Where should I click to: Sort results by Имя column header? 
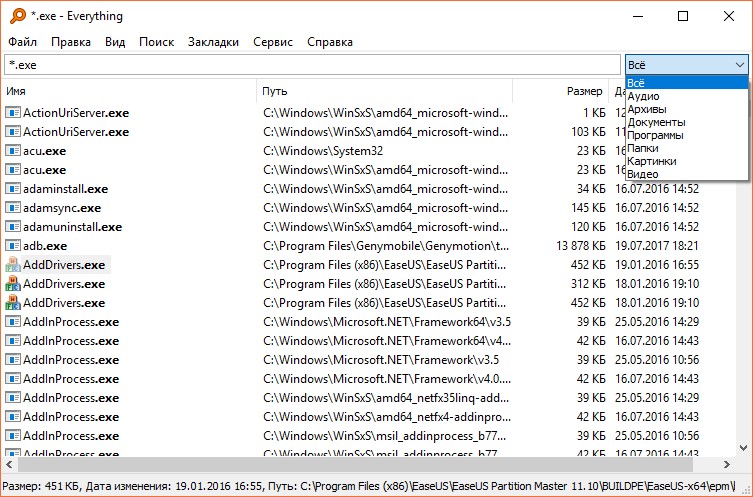(x=128, y=91)
